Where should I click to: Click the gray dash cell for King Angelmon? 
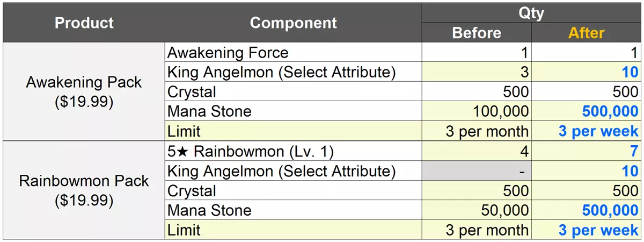coord(477,171)
